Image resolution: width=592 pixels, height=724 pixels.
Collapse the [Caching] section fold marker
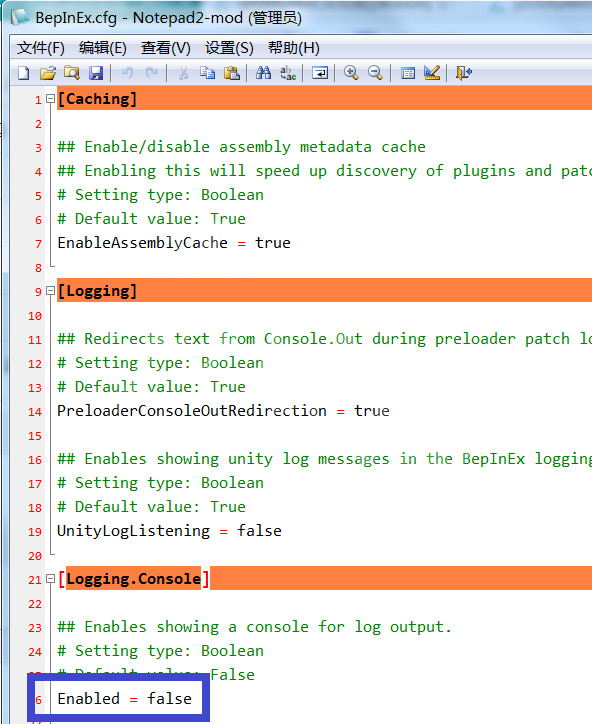tap(51, 98)
